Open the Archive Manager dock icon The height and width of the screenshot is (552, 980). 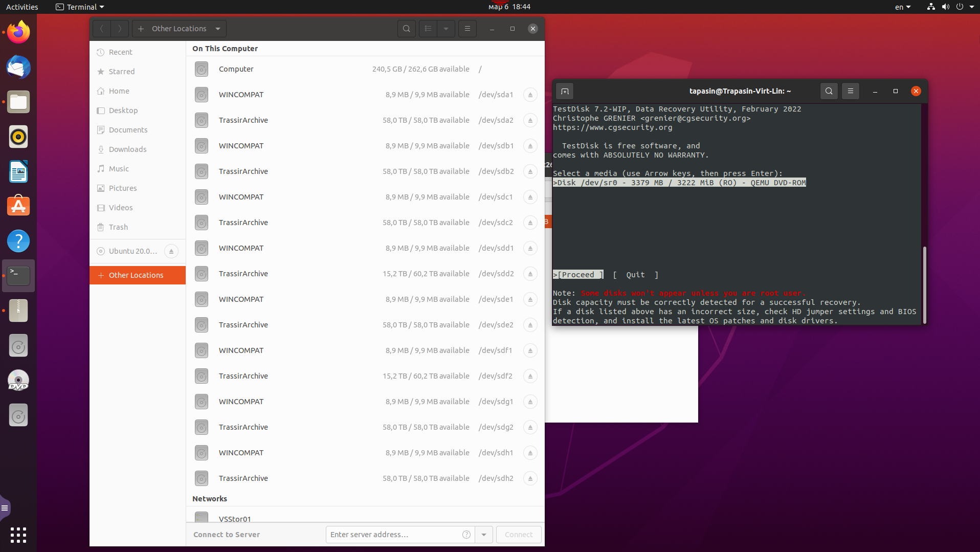click(x=18, y=311)
